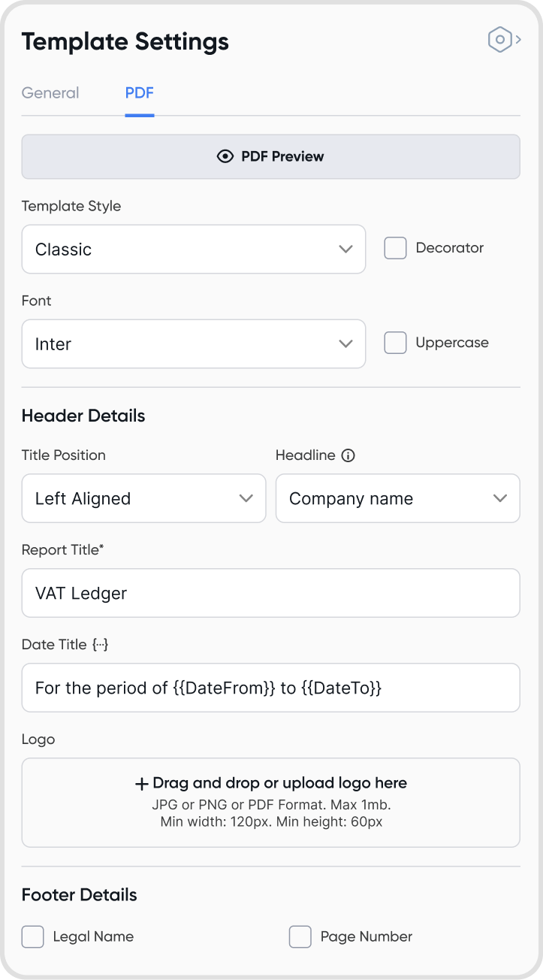This screenshot has width=543, height=980.
Task: Click into the Report Title field
Action: click(270, 593)
